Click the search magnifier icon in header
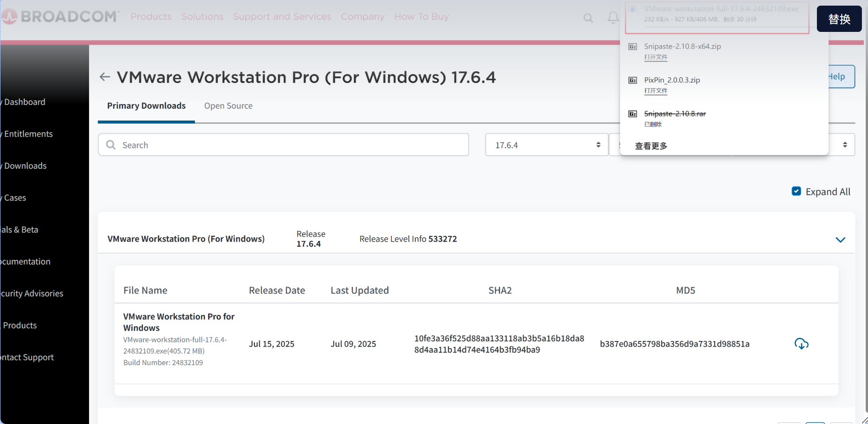Image resolution: width=868 pixels, height=424 pixels. [588, 18]
